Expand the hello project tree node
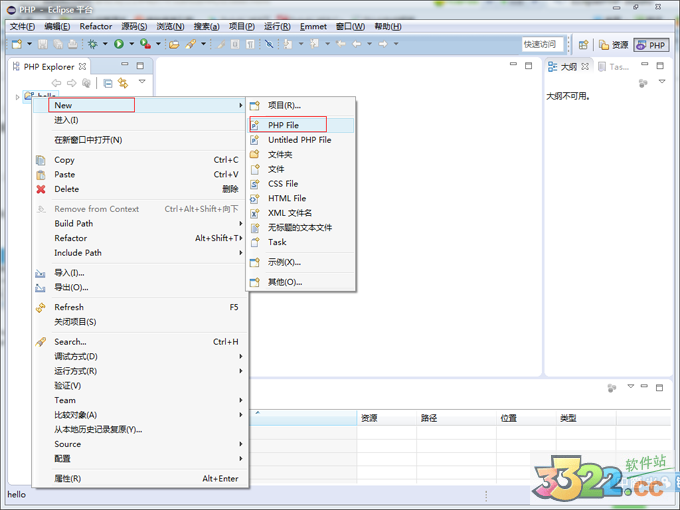 coord(18,97)
